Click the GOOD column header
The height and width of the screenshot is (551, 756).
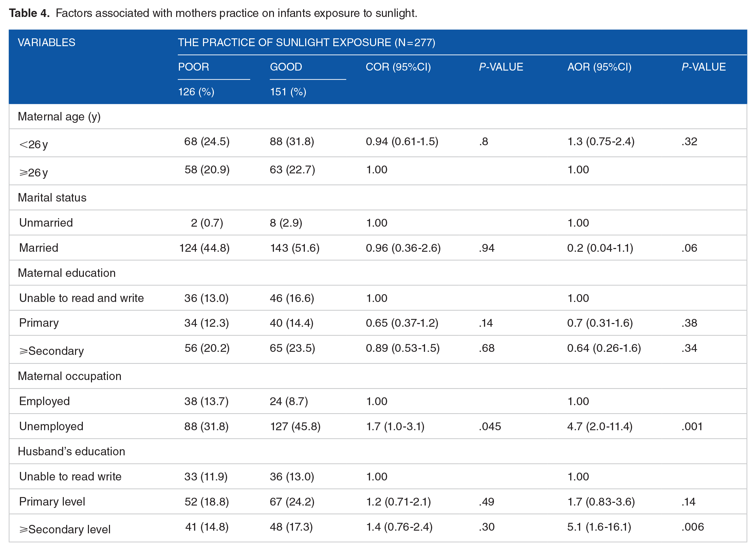coord(286,67)
